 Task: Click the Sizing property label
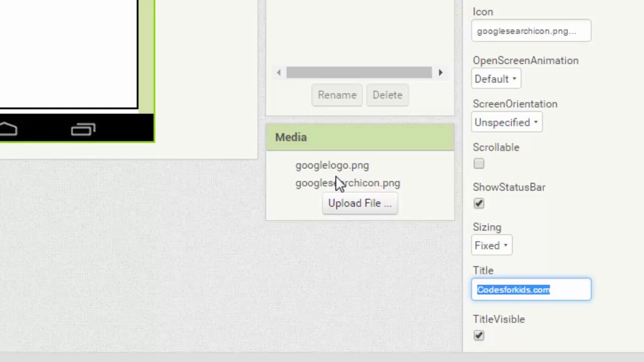click(x=487, y=227)
